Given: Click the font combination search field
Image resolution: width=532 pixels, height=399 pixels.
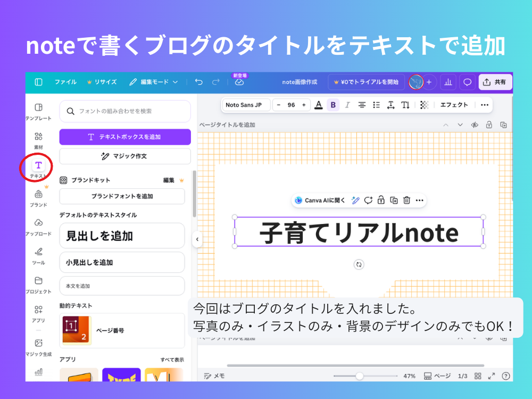Looking at the screenshot, I should point(125,111).
